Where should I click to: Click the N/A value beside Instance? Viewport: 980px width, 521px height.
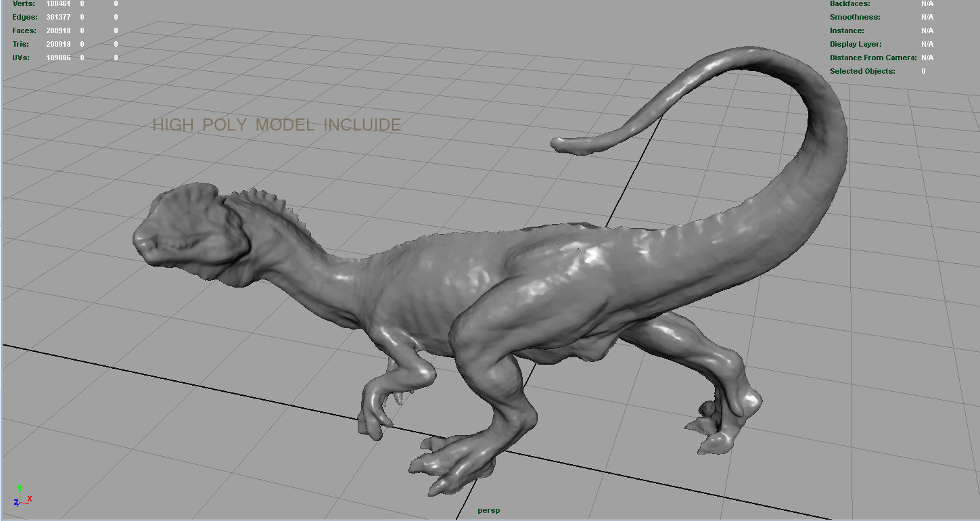pos(927,30)
